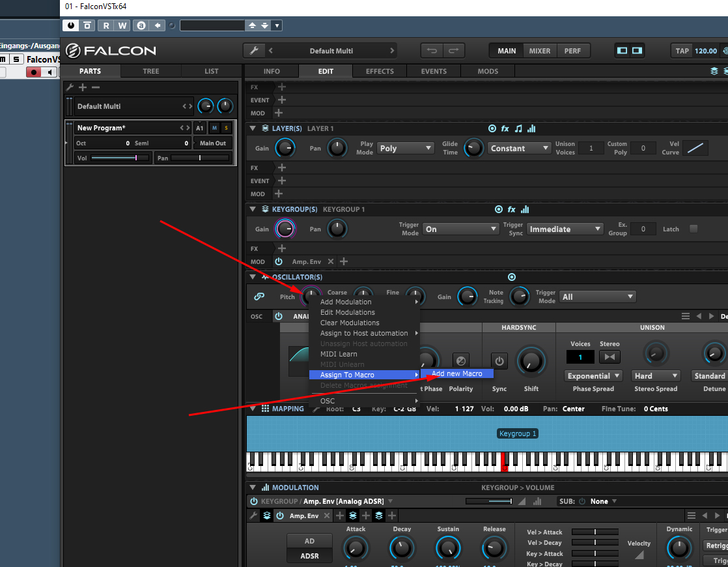Screen dimensions: 728x567
Task: Solo the New Program part
Action: (x=226, y=128)
